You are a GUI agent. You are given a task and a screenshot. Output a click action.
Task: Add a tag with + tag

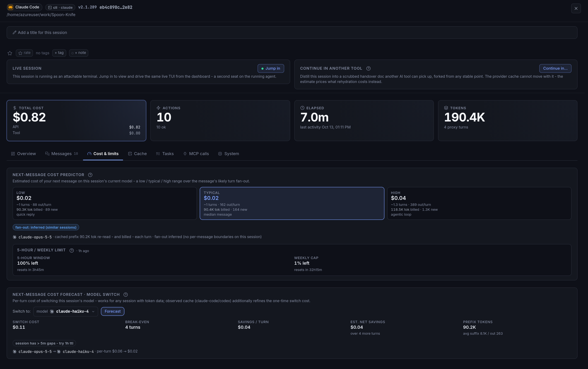pyautogui.click(x=59, y=53)
